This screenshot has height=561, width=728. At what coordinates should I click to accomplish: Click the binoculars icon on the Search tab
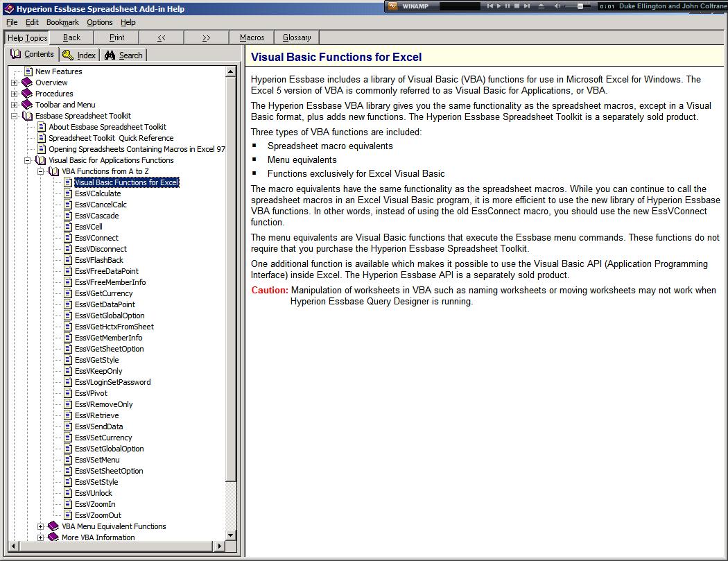pos(110,54)
